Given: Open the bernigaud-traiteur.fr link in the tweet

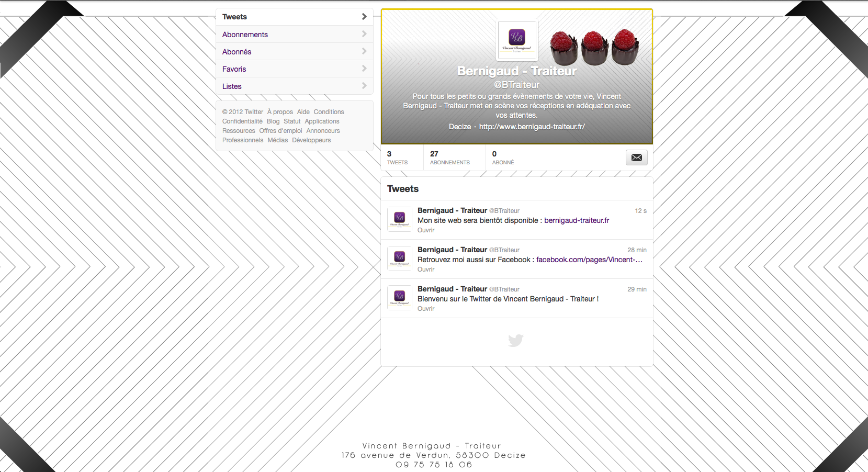Looking at the screenshot, I should coord(577,220).
